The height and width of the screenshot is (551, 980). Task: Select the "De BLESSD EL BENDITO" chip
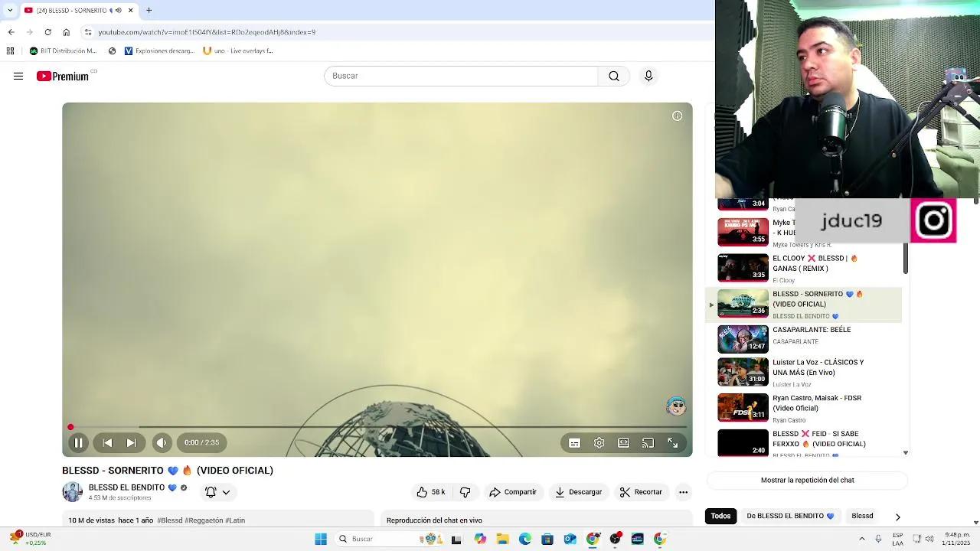pyautogui.click(x=790, y=516)
